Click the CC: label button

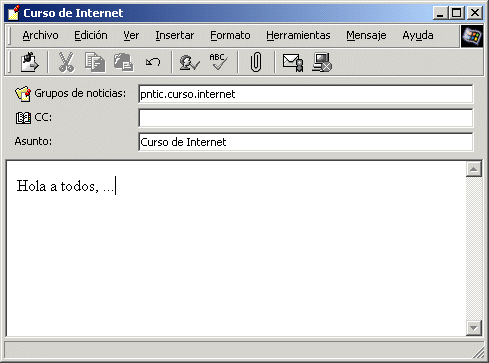point(43,117)
